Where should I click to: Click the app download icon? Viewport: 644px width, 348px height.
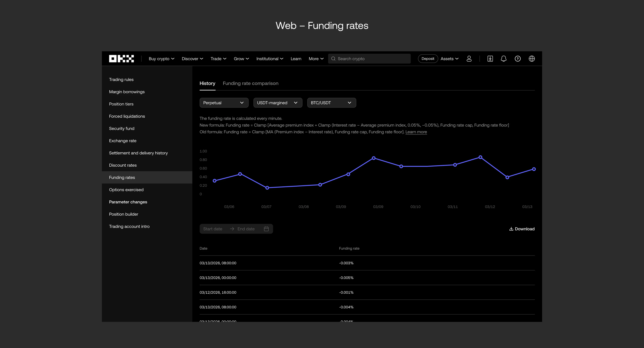pyautogui.click(x=490, y=59)
